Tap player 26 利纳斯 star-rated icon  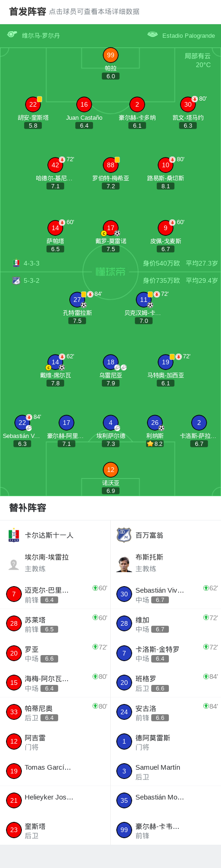[155, 423]
